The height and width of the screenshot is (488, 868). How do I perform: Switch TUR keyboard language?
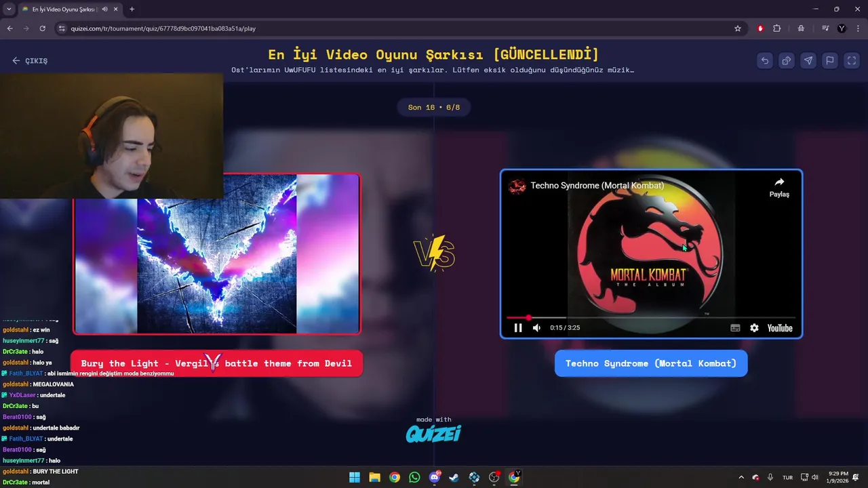coord(787,477)
